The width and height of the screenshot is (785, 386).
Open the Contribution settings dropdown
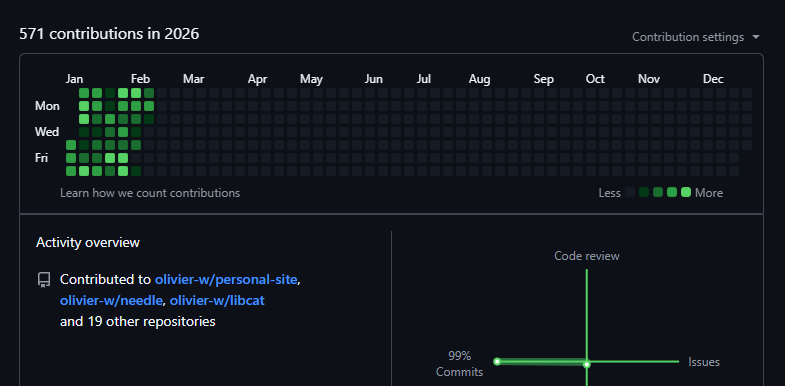(696, 37)
